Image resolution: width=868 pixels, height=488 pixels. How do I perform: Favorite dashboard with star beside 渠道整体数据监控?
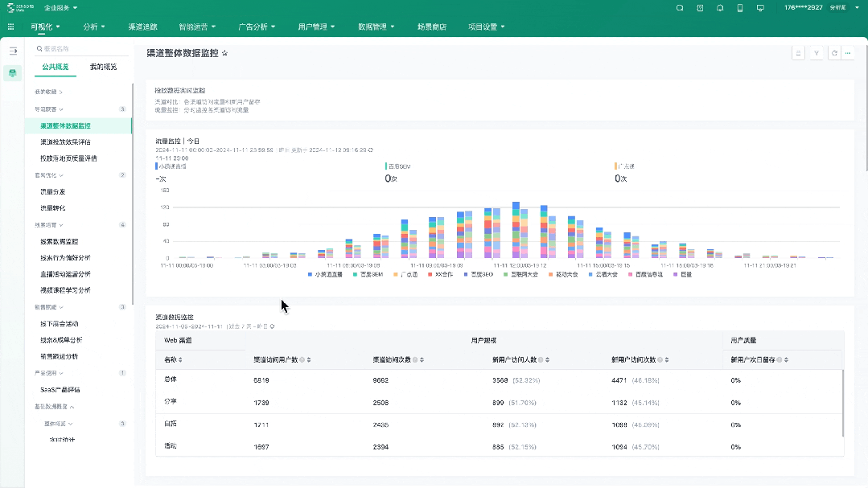point(224,53)
